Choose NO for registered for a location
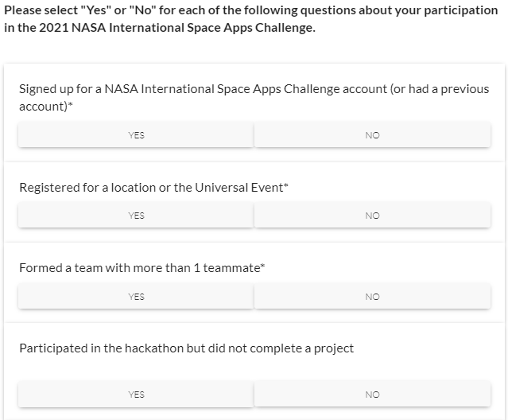Image resolution: width=508 pixels, height=420 pixels. point(372,216)
